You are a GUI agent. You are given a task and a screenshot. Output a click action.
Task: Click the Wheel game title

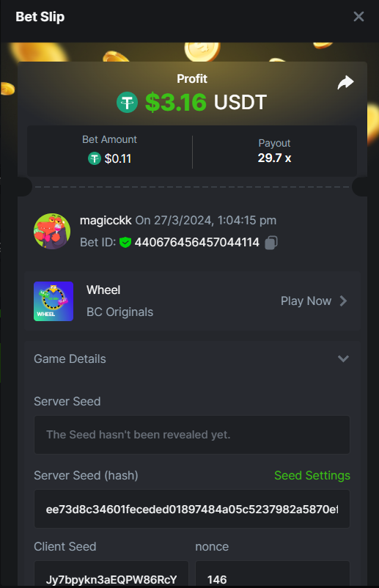point(103,290)
